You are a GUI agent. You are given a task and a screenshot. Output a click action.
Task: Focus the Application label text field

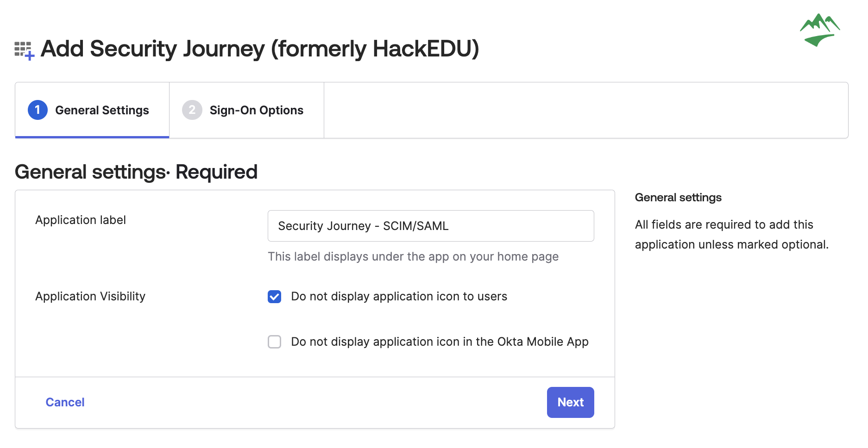point(431,226)
